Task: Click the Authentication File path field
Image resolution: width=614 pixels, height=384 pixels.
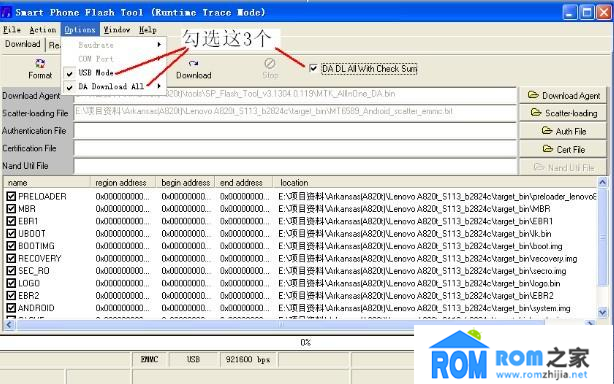Action: click(295, 131)
